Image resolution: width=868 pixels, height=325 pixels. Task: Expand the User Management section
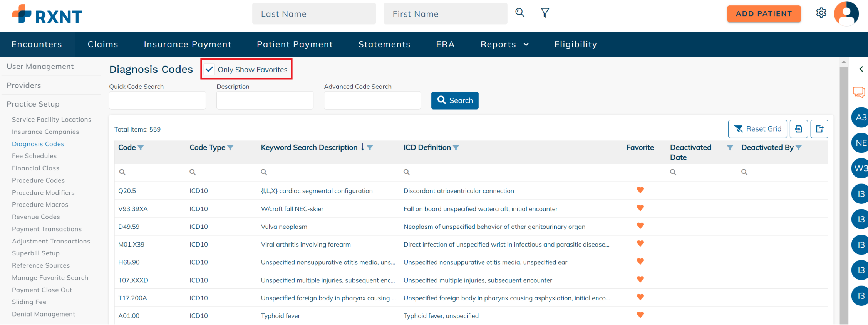40,67
